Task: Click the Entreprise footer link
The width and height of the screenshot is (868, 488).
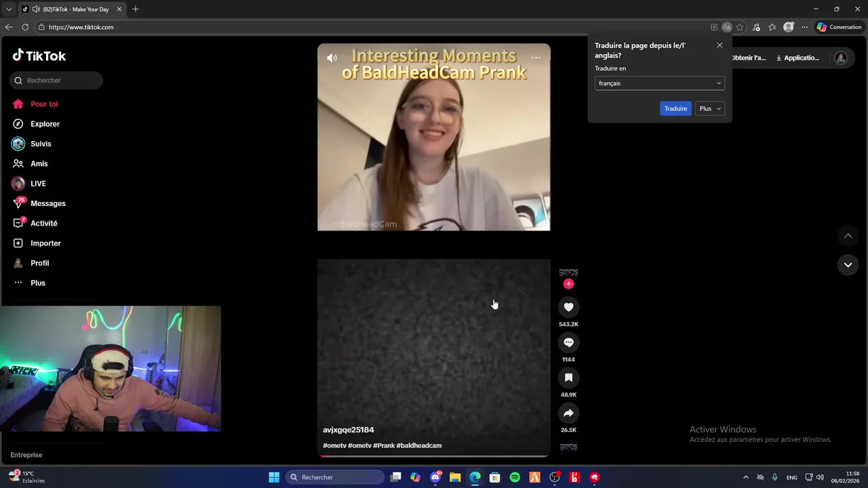Action: click(26, 455)
